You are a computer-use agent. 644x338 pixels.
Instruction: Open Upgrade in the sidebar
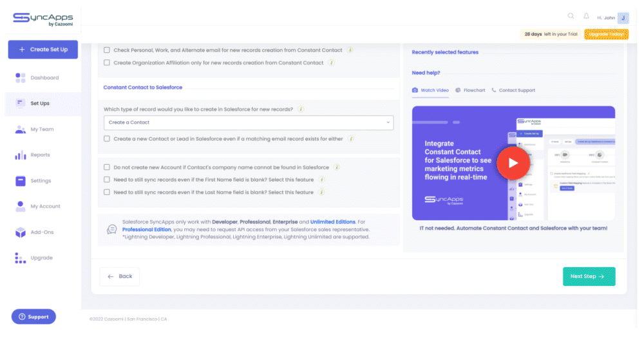pyautogui.click(x=43, y=258)
